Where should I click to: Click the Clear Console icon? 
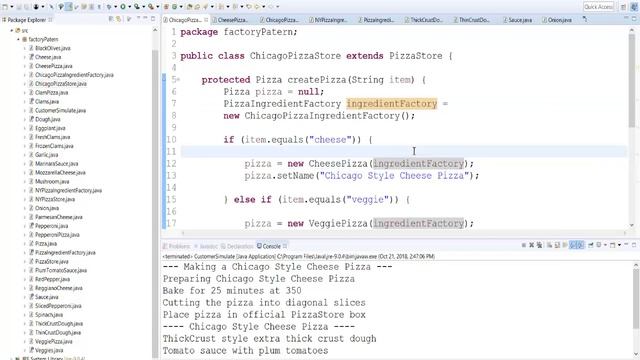[x=549, y=245]
